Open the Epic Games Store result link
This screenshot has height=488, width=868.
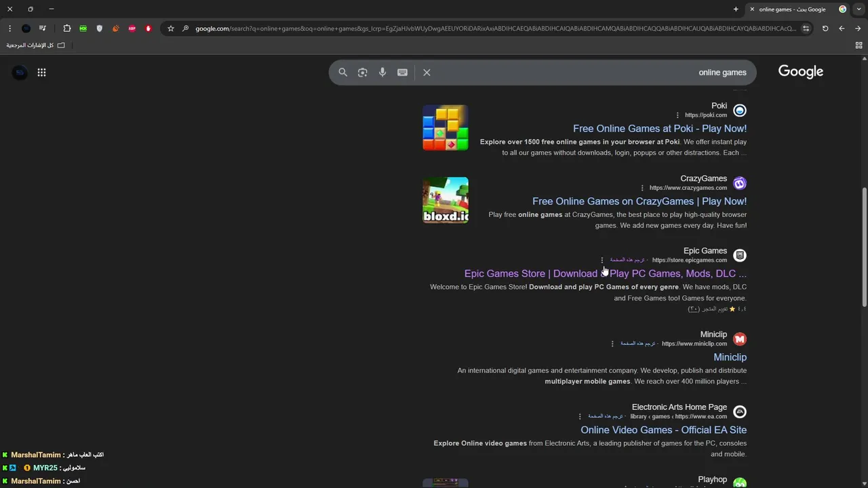[x=606, y=273]
